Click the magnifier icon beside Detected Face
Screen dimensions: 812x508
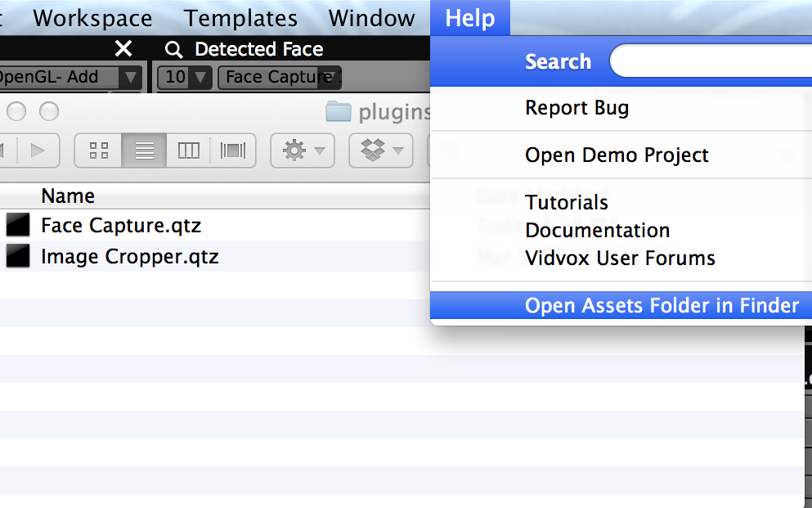click(173, 50)
